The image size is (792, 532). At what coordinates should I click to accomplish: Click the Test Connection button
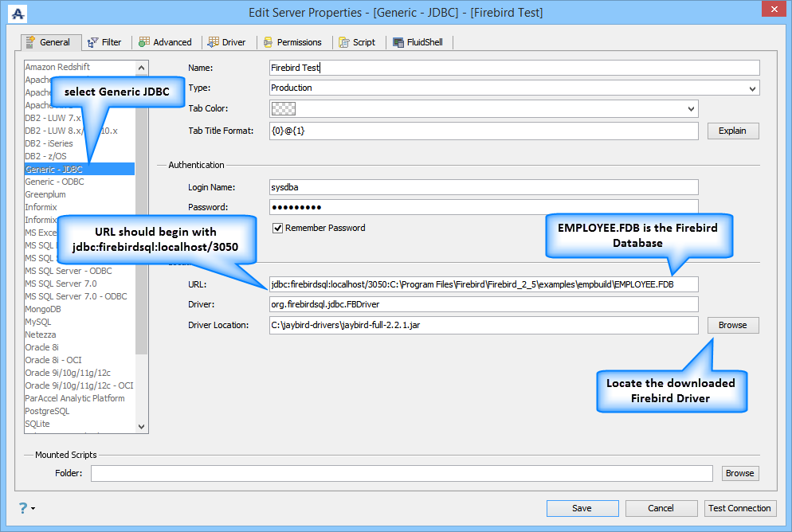740,508
